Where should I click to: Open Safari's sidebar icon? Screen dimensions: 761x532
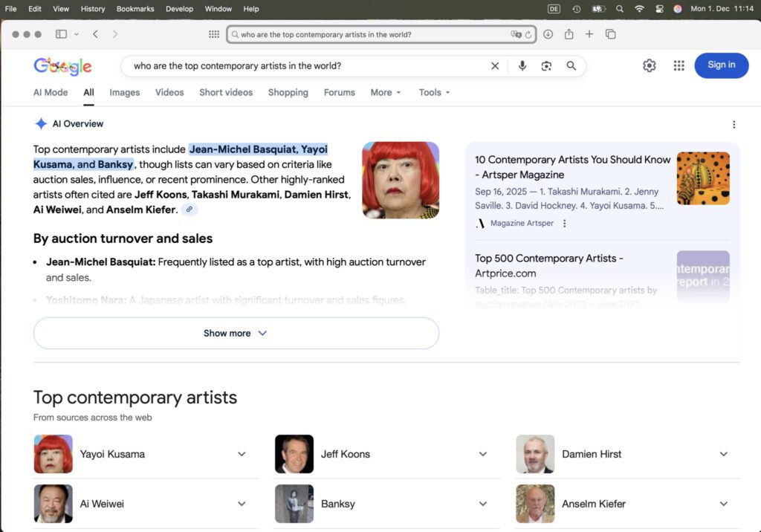pos(60,33)
